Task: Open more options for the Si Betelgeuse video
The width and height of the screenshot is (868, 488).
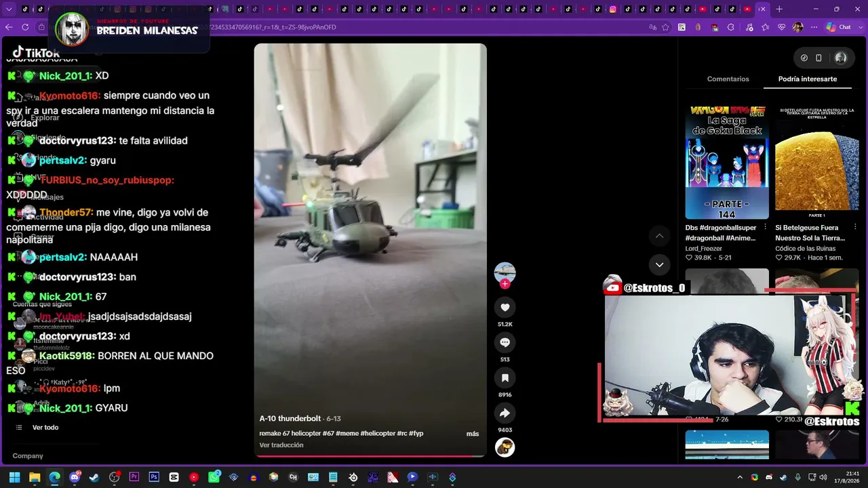Action: click(x=855, y=227)
